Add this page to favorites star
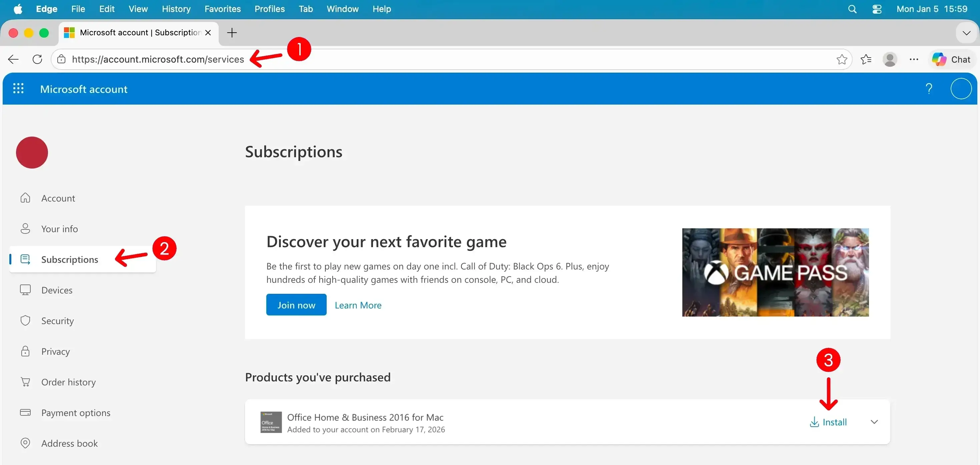Viewport: 980px width, 465px height. (x=842, y=59)
